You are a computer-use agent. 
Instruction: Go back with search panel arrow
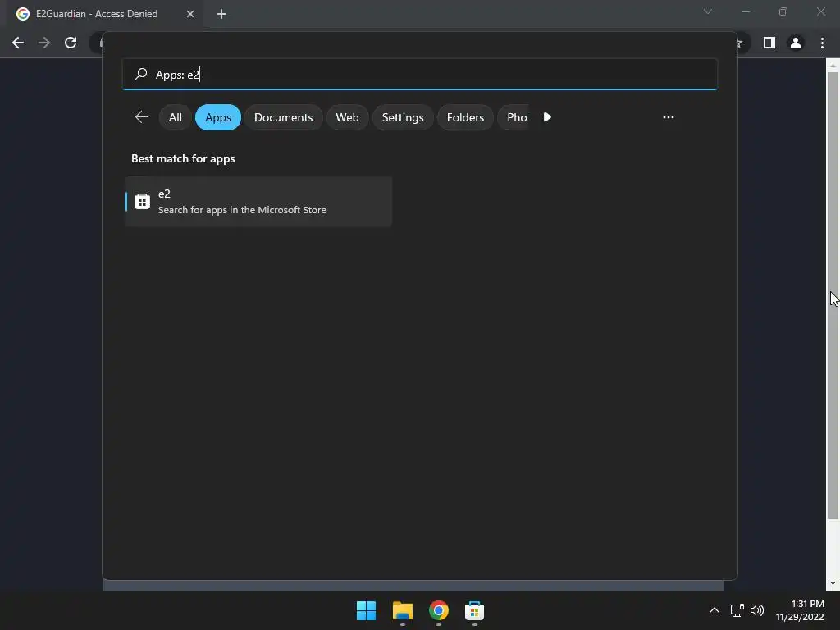pyautogui.click(x=141, y=116)
